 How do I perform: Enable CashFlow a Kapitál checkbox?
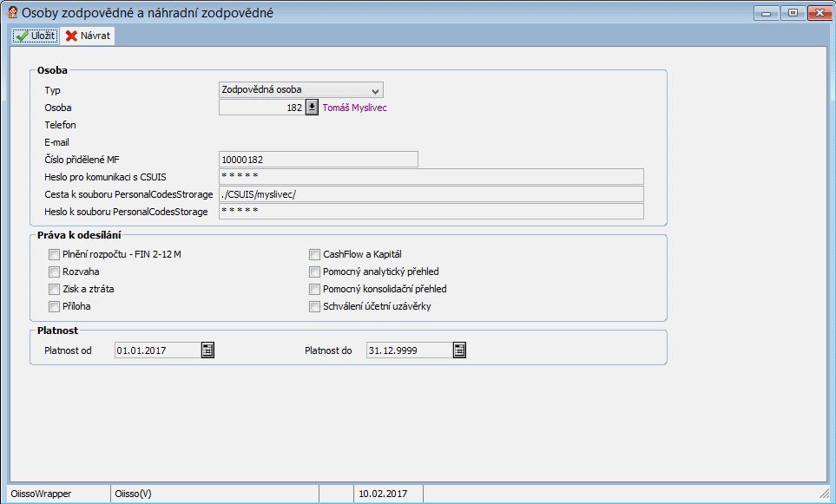(315, 254)
